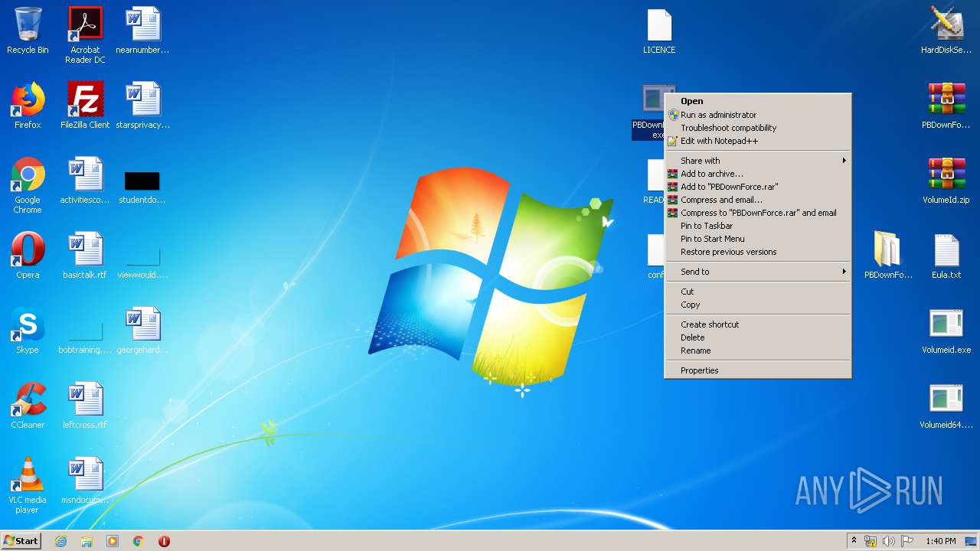
Task: Choose Restore previous versions
Action: 758,252
